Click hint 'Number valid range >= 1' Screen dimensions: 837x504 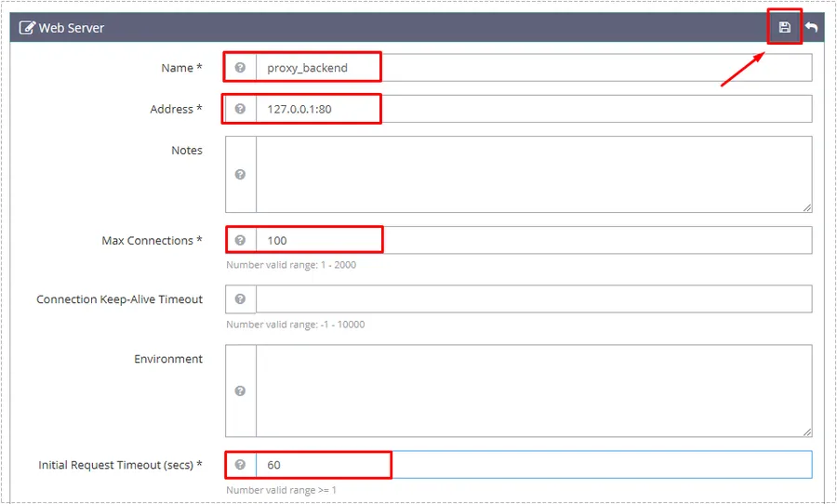point(281,489)
